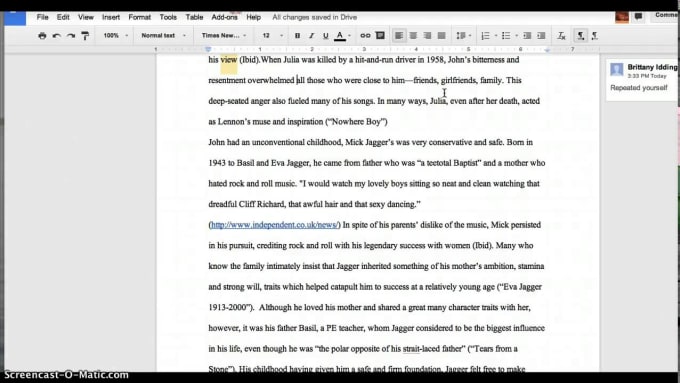The height and width of the screenshot is (383, 680).
Task: Undo the last edit
Action: click(x=56, y=36)
